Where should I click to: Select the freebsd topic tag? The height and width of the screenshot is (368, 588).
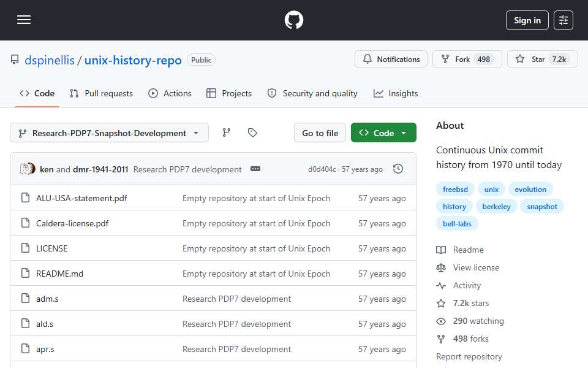455,190
